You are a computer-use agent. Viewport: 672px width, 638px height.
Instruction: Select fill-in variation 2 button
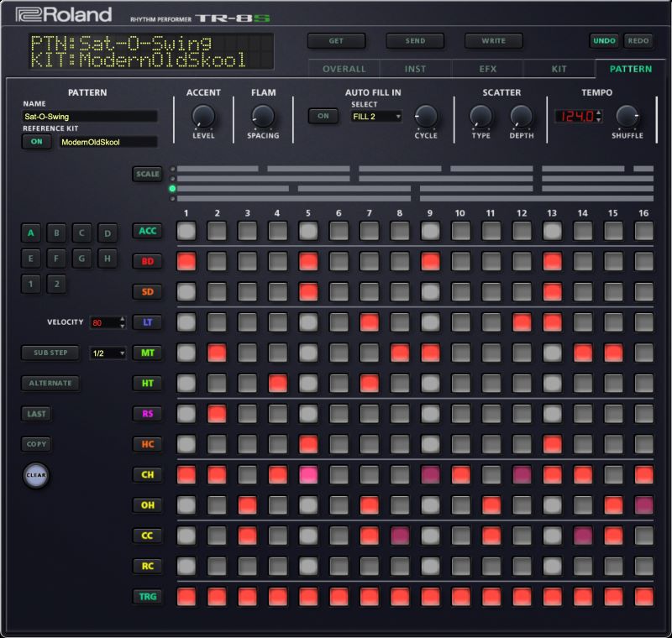pos(56,284)
